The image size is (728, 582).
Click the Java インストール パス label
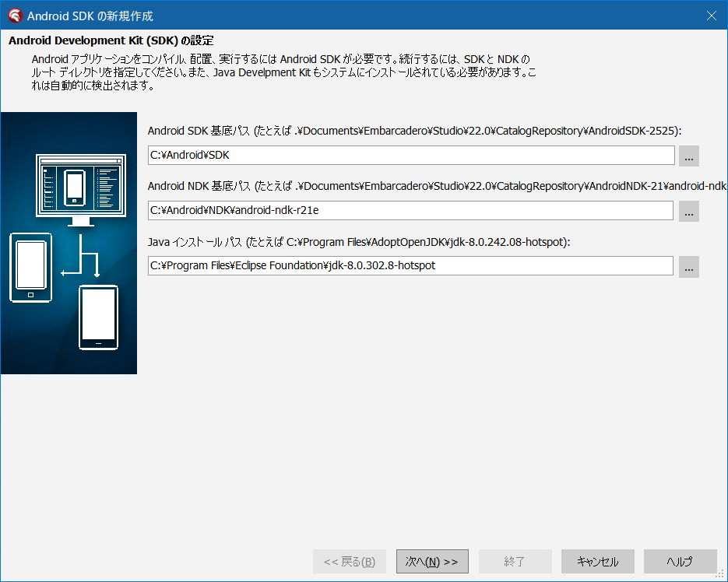[x=359, y=242]
